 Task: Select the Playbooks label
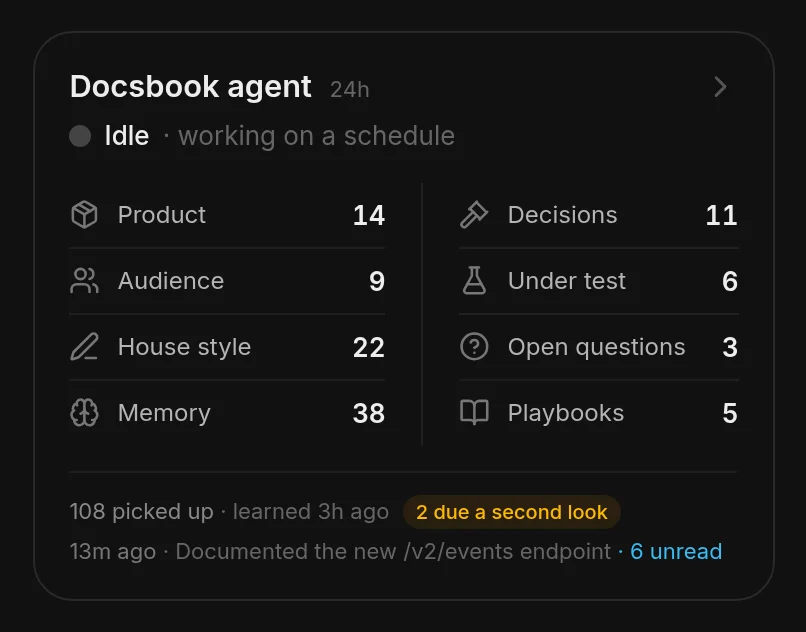(566, 413)
